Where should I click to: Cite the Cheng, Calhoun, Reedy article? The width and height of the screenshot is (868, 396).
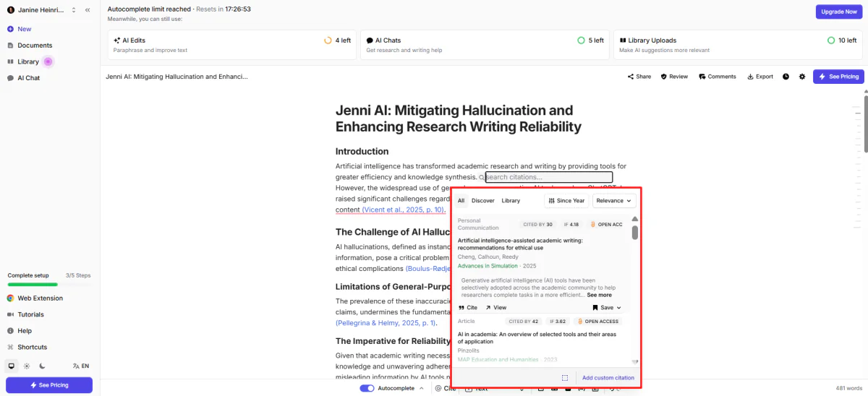tap(468, 308)
